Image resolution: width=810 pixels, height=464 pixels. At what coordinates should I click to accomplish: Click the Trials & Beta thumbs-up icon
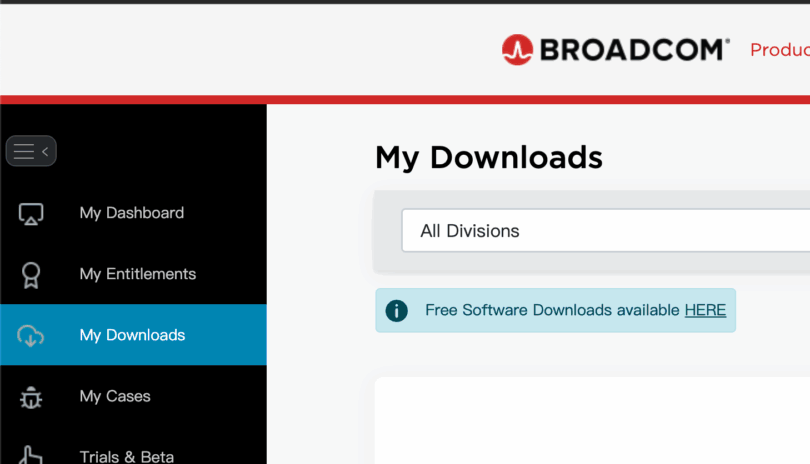31,455
